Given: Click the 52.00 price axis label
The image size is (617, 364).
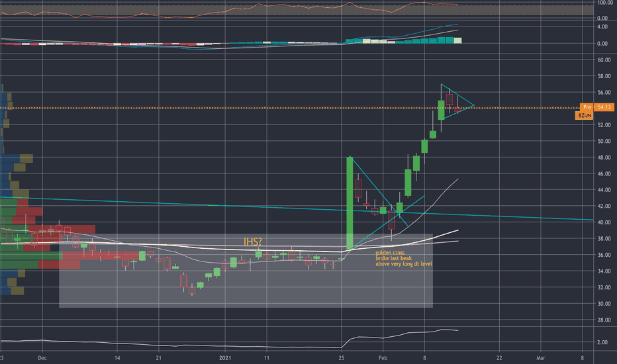Looking at the screenshot, I should click(x=604, y=124).
